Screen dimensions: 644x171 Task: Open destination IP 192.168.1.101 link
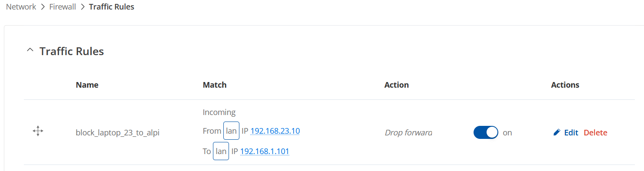pyautogui.click(x=265, y=151)
